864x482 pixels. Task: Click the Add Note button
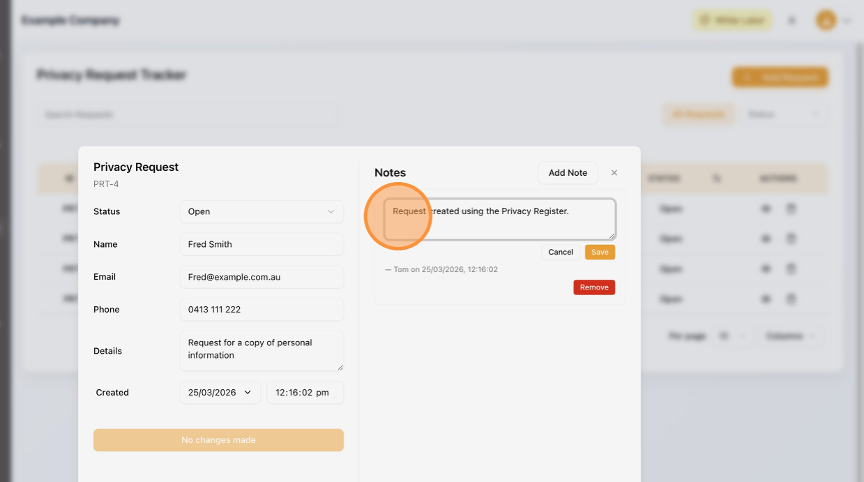click(x=568, y=173)
